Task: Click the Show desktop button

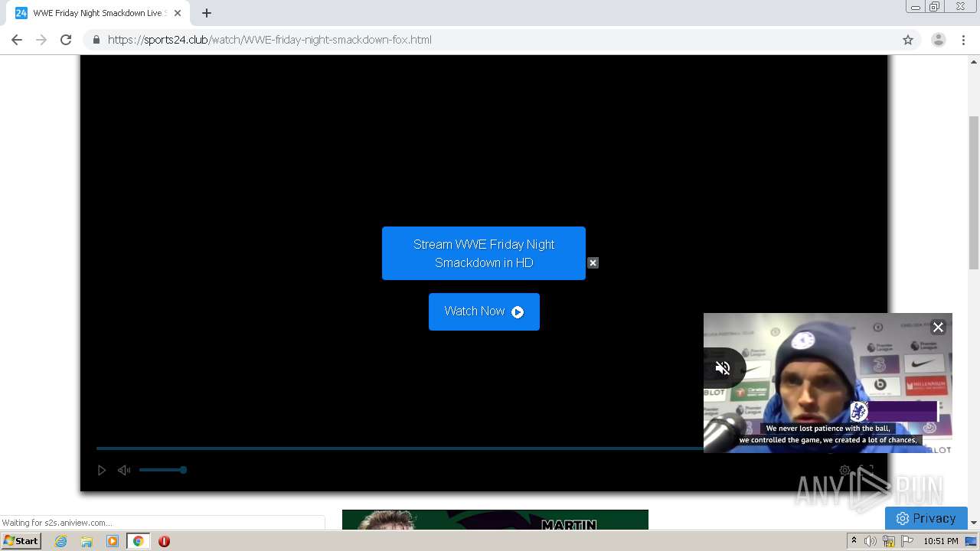Action: coord(972,541)
